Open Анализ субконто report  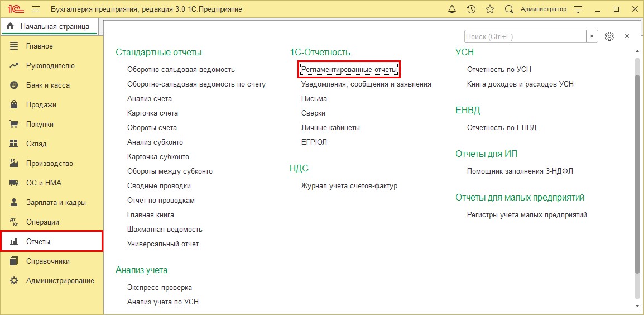[x=155, y=142]
